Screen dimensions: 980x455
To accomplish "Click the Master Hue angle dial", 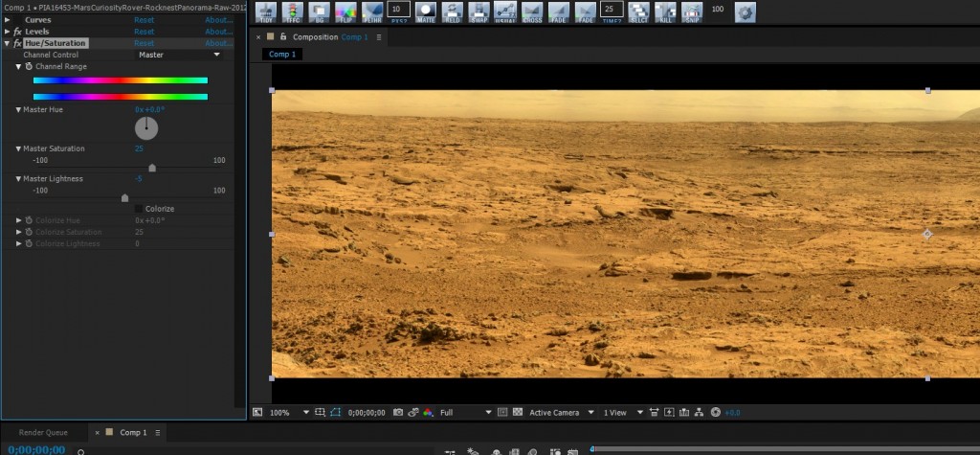I will [x=146, y=128].
